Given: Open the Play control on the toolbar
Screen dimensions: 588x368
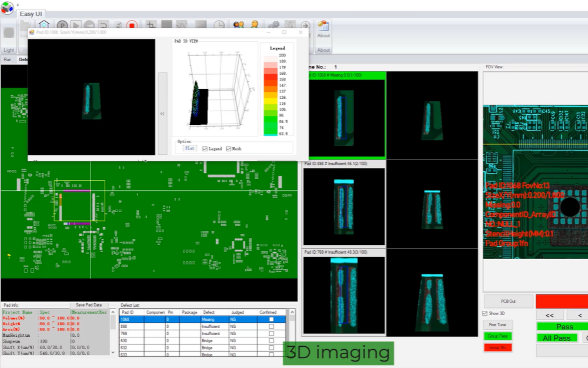Looking at the screenshot, I should 76,25.
